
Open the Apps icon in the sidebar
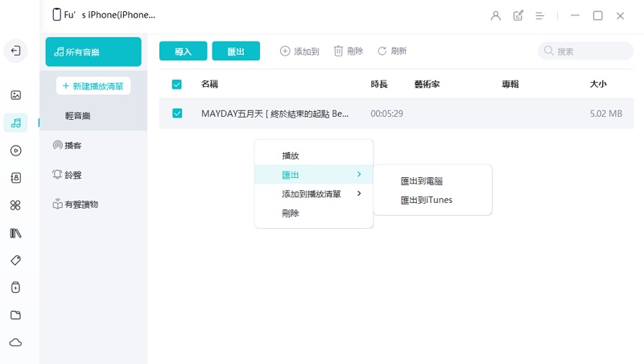click(x=15, y=205)
